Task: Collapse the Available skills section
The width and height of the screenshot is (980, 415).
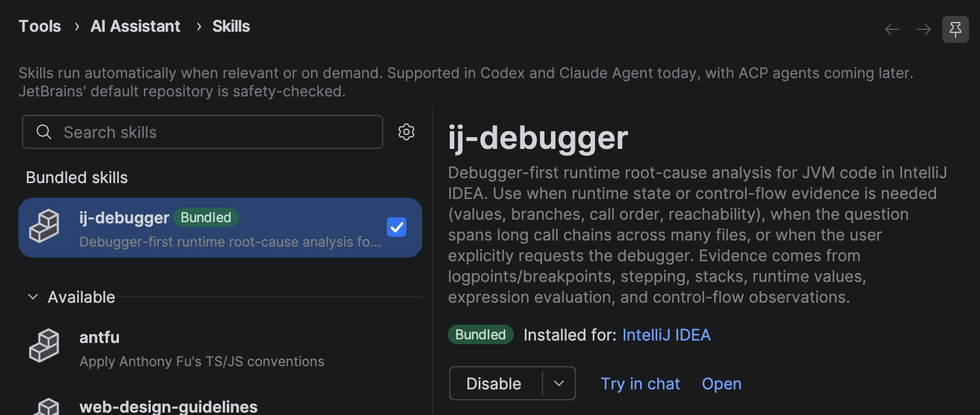Action: [33, 297]
